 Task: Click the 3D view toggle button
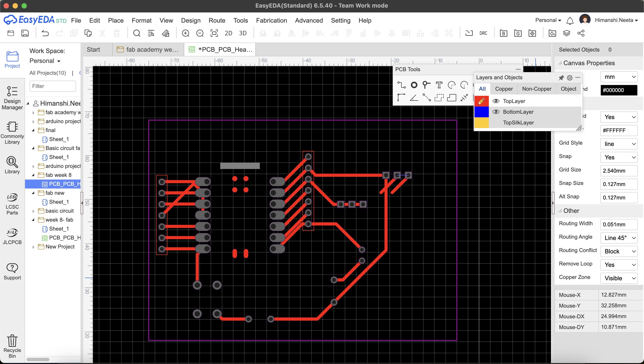click(242, 33)
